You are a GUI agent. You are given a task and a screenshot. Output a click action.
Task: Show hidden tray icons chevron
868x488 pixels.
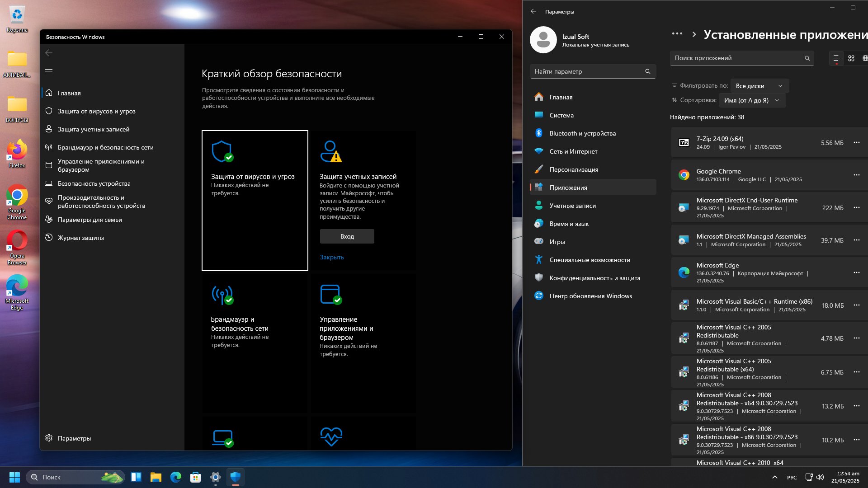tap(774, 477)
